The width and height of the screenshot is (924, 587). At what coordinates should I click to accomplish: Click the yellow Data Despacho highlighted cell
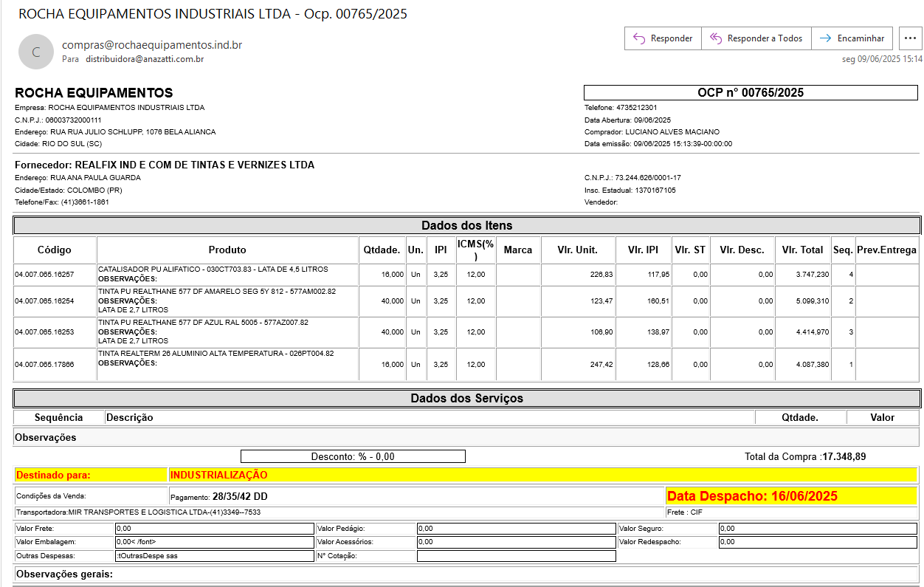[x=791, y=496]
